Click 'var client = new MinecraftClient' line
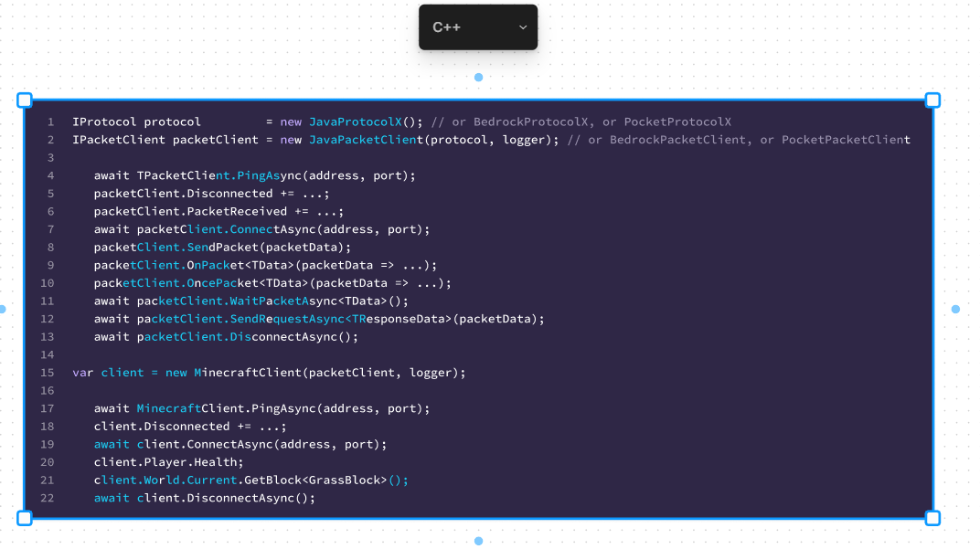Screen dimensions: 980x549 click(186, 373)
